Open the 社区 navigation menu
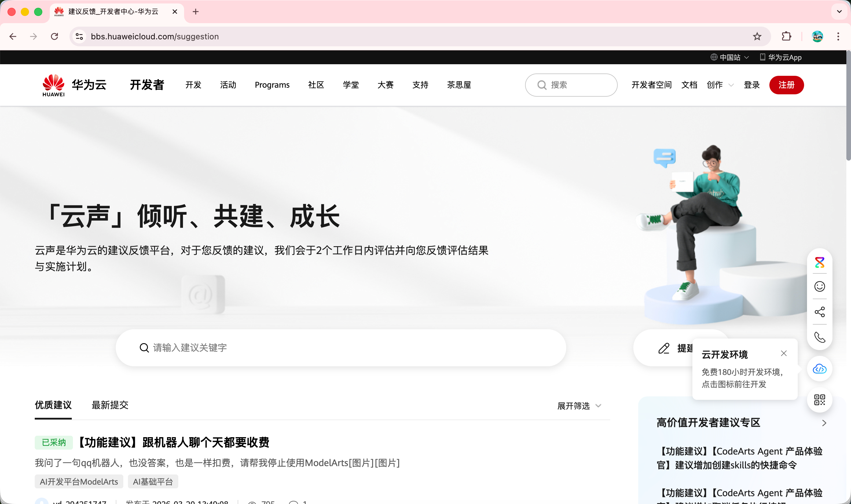Image resolution: width=851 pixels, height=504 pixels. (x=316, y=85)
